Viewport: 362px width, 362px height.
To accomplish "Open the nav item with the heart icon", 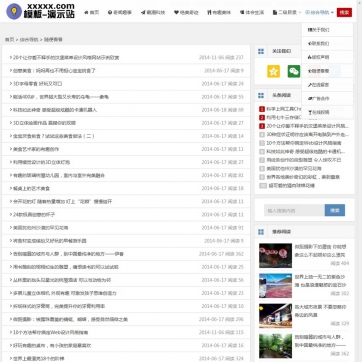I will (x=186, y=12).
